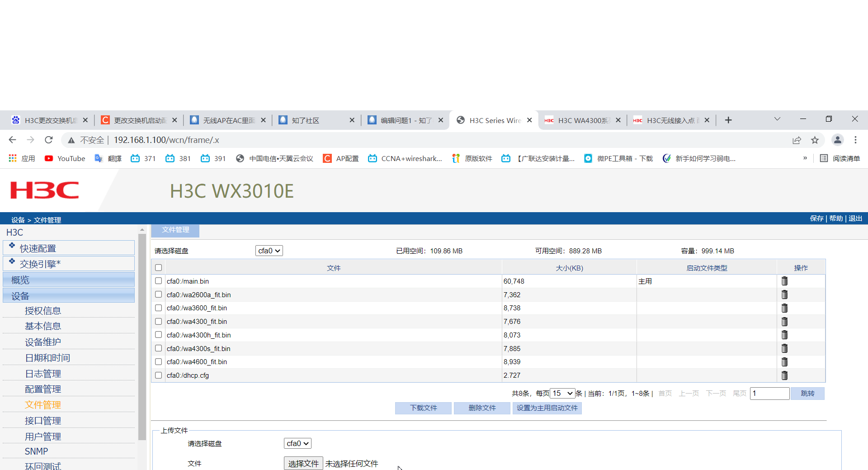Expand the 交换引擎* menu
The height and width of the screenshot is (470, 868).
coord(69,264)
